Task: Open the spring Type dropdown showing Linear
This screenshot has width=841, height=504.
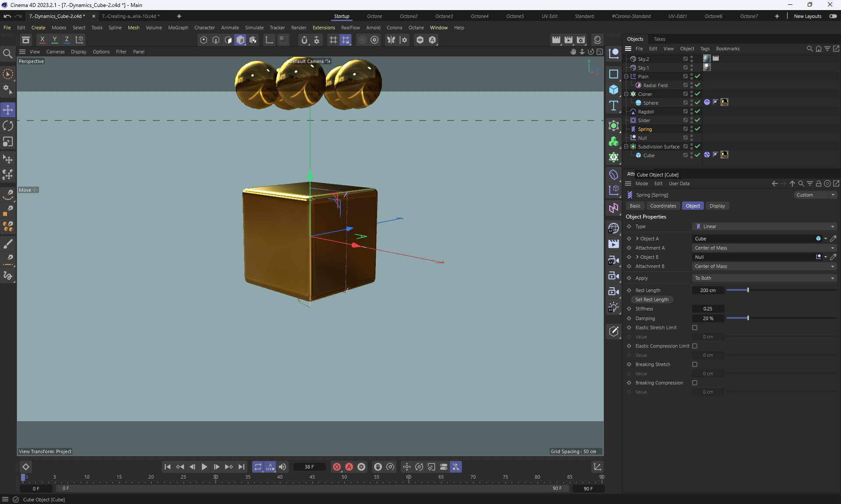Action: [x=764, y=226]
